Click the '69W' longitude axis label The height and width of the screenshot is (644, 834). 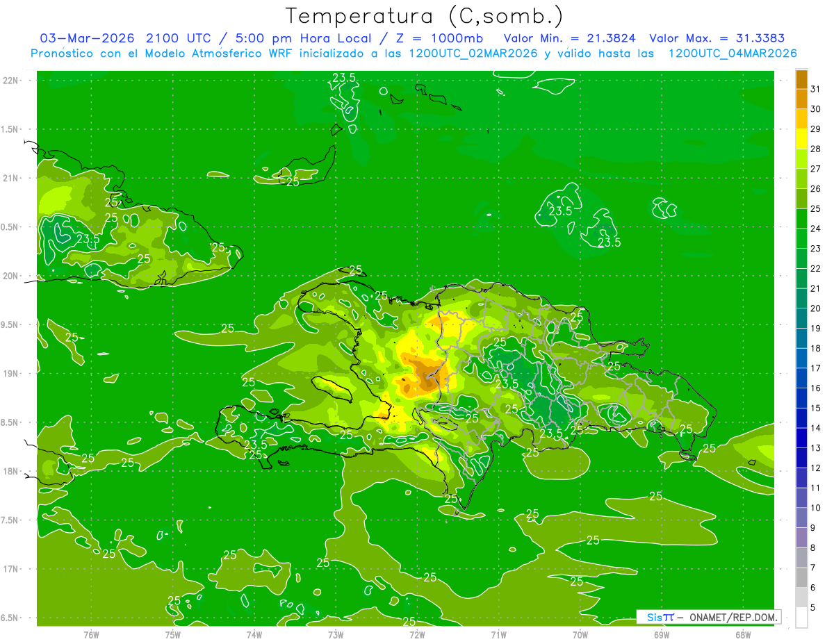coord(662,634)
